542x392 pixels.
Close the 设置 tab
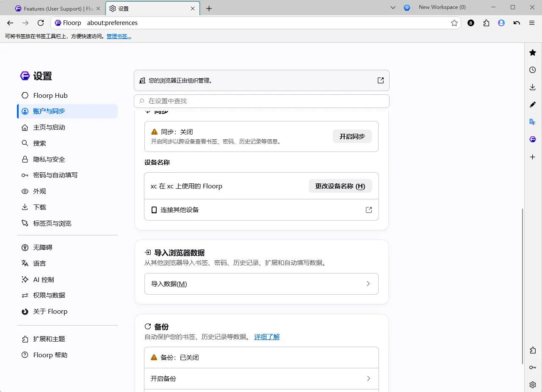[x=193, y=8]
